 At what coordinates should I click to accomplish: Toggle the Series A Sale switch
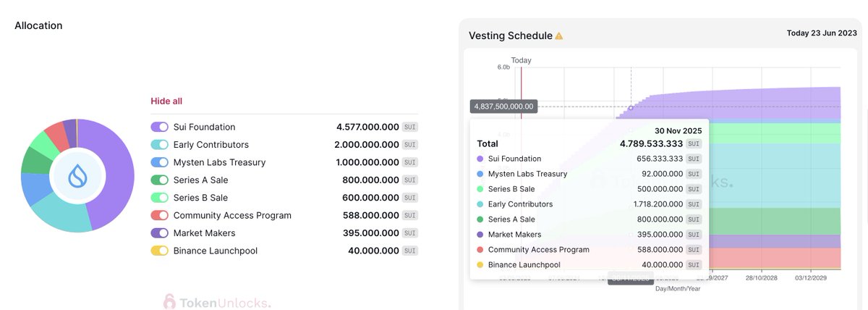pos(160,180)
